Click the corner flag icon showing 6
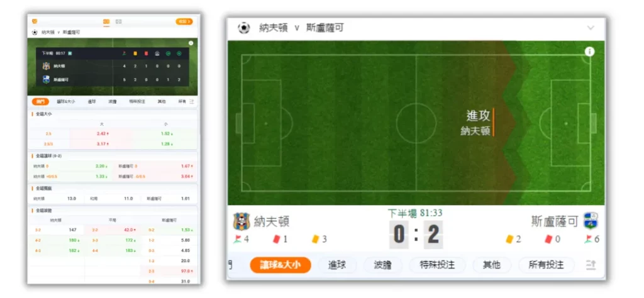Image resolution: width=644 pixels, height=298 pixels. point(588,239)
